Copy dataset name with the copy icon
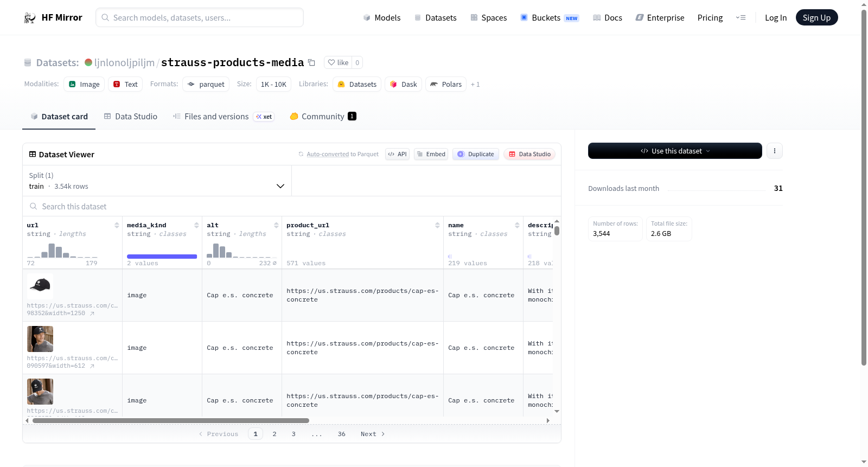Viewport: 868px width, 467px height. pyautogui.click(x=311, y=62)
